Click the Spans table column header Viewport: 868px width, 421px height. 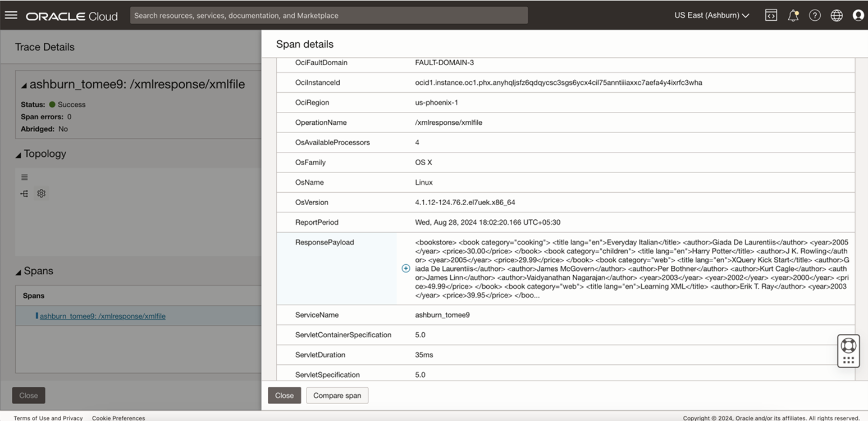(x=34, y=296)
